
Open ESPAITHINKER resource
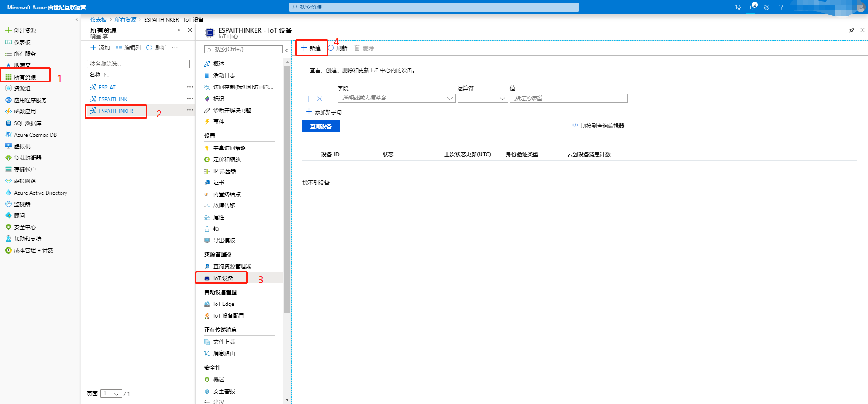click(116, 111)
